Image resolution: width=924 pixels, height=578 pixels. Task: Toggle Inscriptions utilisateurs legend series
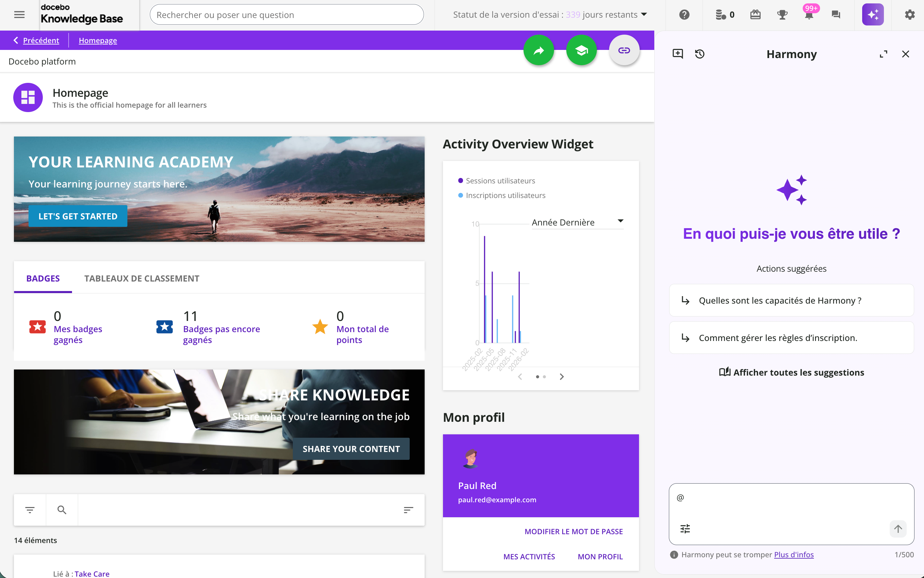point(505,195)
